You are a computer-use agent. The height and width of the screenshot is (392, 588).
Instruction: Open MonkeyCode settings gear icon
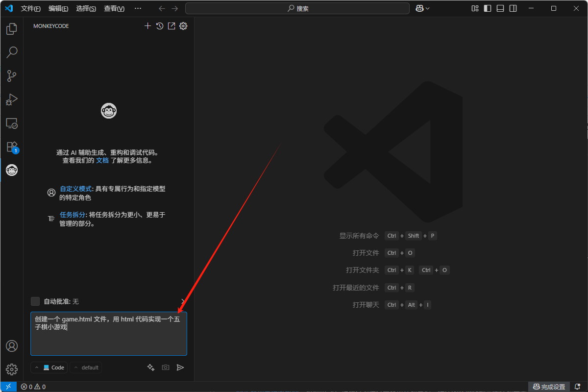(183, 26)
